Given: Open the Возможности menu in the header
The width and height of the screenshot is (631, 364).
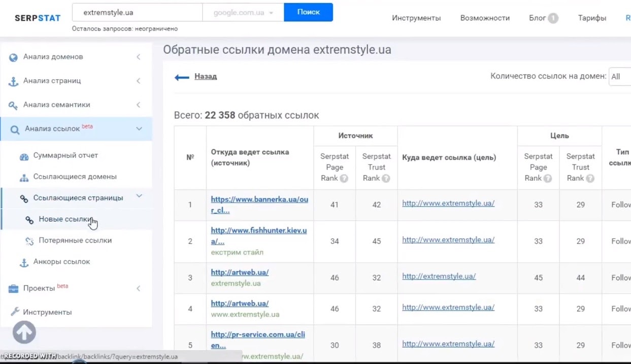Looking at the screenshot, I should click(x=484, y=18).
